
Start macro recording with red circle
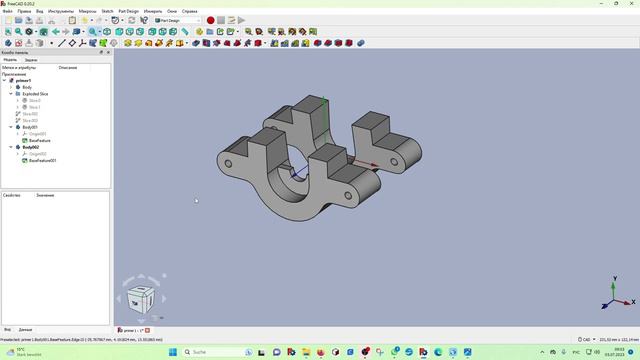click(x=211, y=20)
